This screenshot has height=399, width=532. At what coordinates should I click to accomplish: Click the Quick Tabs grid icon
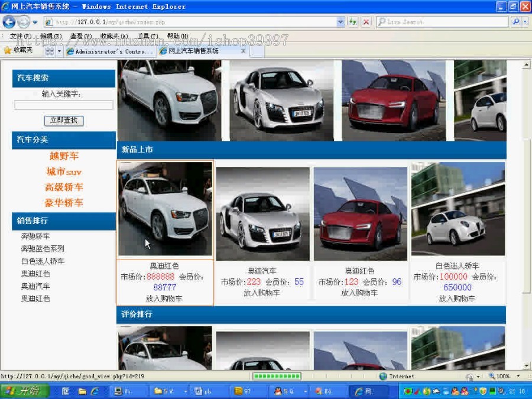coord(50,51)
